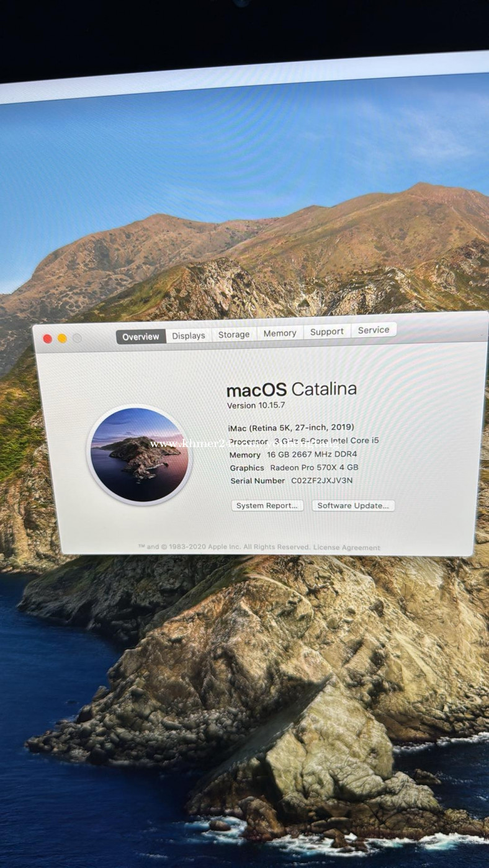Click iMac (Retina 5K, 27-inch, 2019) text

[x=292, y=427]
